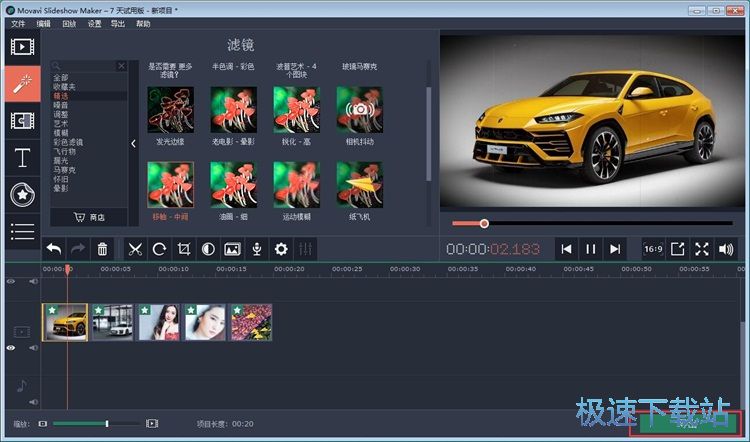Choose the 运动模糊 filter thumbnail
The width and height of the screenshot is (750, 442).
(297, 185)
